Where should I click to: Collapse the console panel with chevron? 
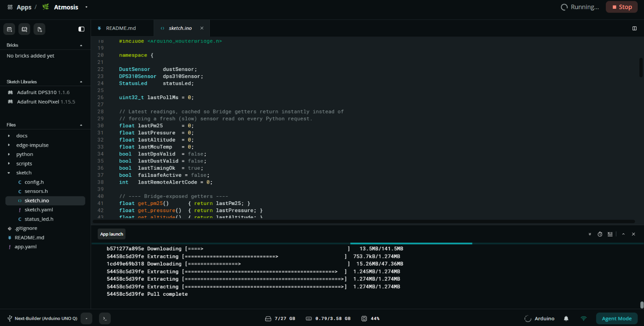(x=623, y=234)
